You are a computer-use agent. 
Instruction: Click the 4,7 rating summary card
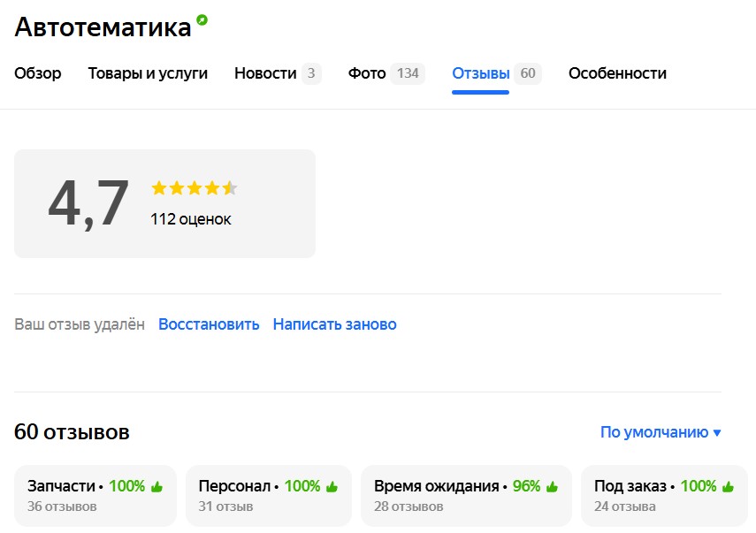point(164,203)
